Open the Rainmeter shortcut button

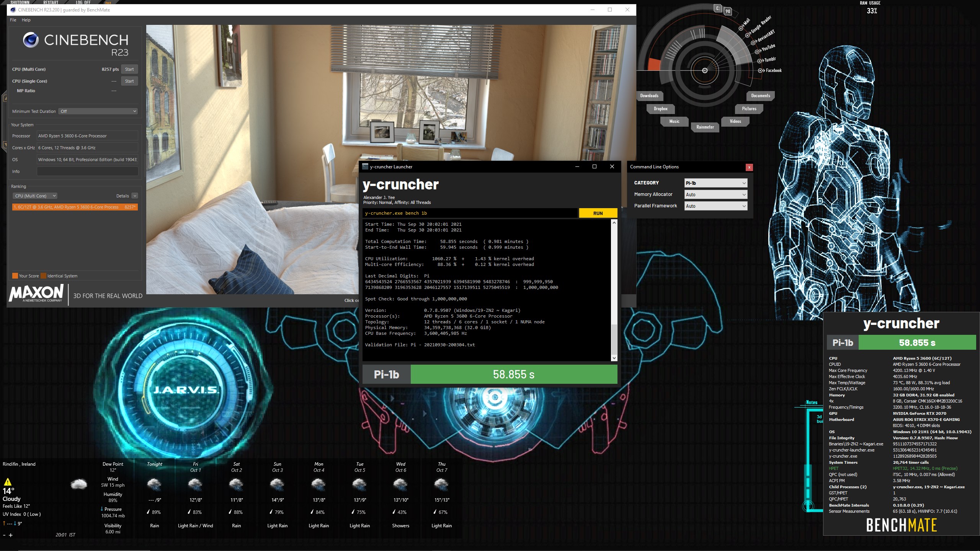[705, 127]
